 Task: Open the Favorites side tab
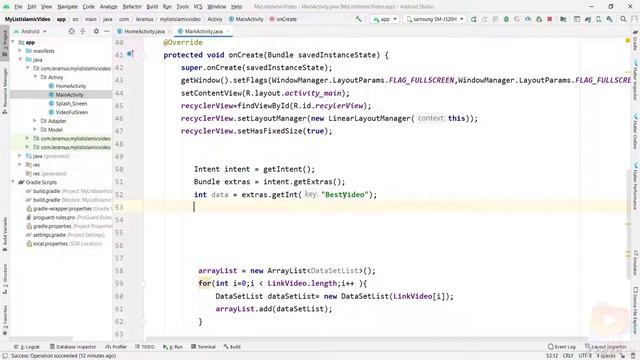(5, 320)
